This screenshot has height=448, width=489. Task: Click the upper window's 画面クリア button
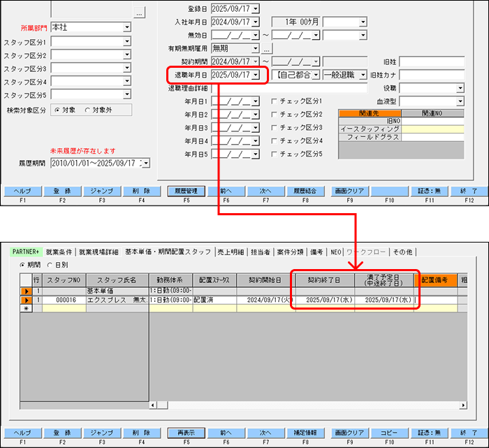click(349, 192)
